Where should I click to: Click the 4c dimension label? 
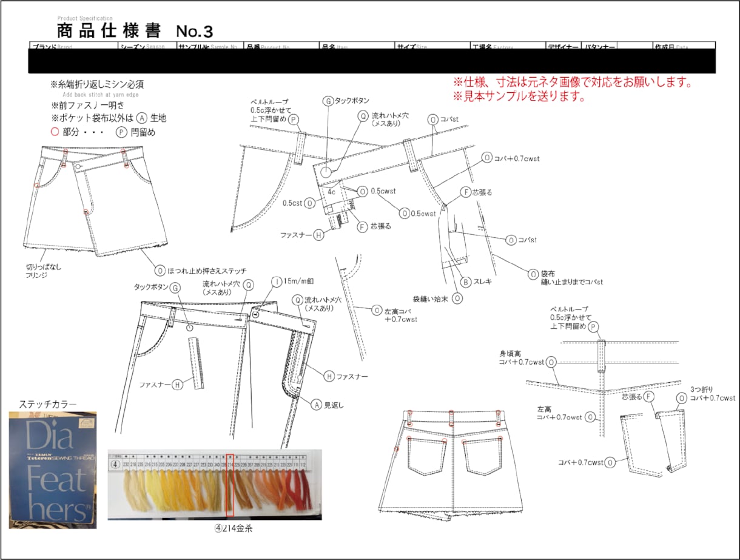pyautogui.click(x=332, y=191)
